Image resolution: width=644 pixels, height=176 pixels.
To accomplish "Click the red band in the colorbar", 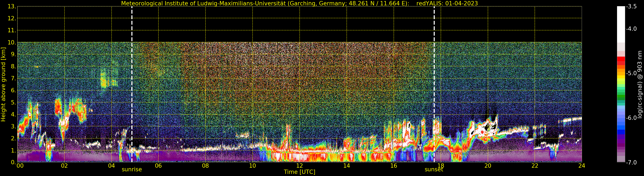I will tap(621, 61).
